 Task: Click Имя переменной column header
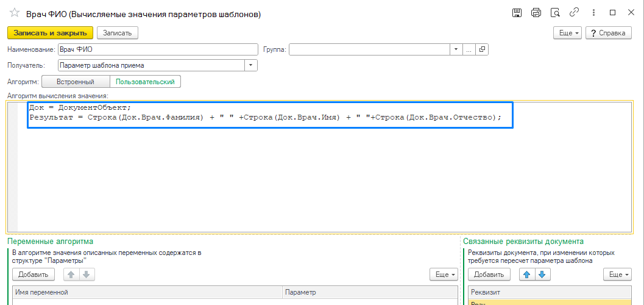click(x=147, y=292)
